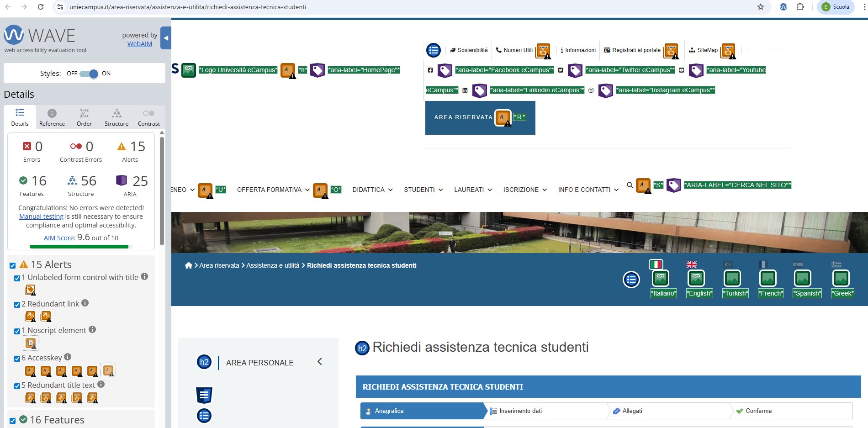Collapse the Area Personale panel chevron
Viewport: 868px width, 428px height.
(x=319, y=362)
